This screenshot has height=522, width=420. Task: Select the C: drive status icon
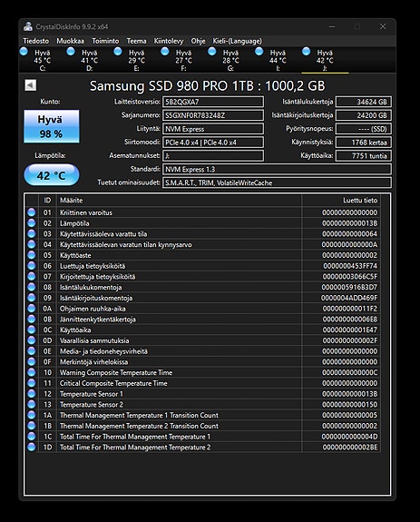click(x=24, y=52)
